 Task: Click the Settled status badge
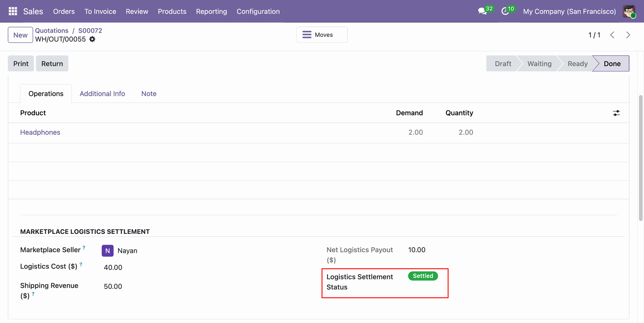tap(423, 276)
